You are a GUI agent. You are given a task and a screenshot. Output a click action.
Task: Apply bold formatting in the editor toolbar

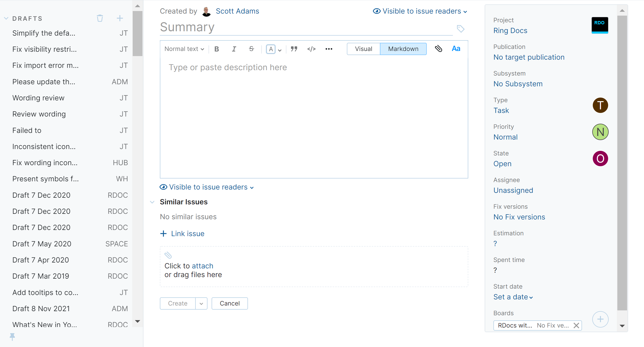(x=216, y=49)
